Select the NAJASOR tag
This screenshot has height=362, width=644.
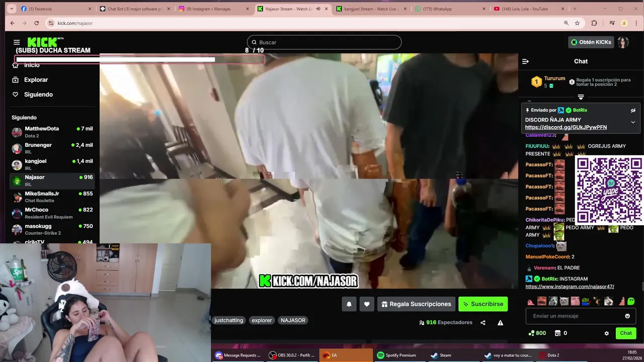293,320
